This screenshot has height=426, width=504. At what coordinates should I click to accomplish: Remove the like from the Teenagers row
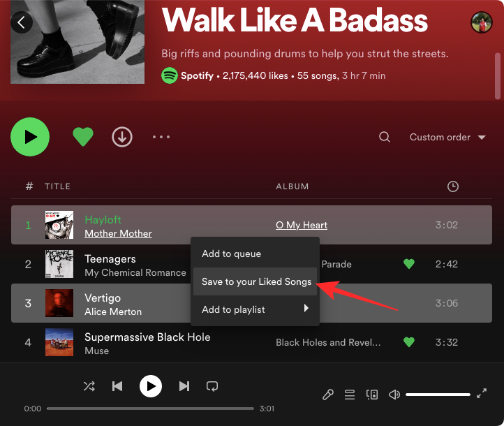click(409, 264)
